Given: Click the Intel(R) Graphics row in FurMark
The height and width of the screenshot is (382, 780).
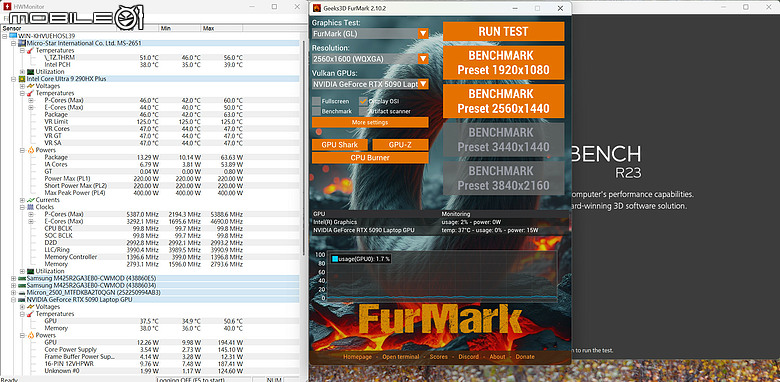Looking at the screenshot, I should [x=440, y=222].
